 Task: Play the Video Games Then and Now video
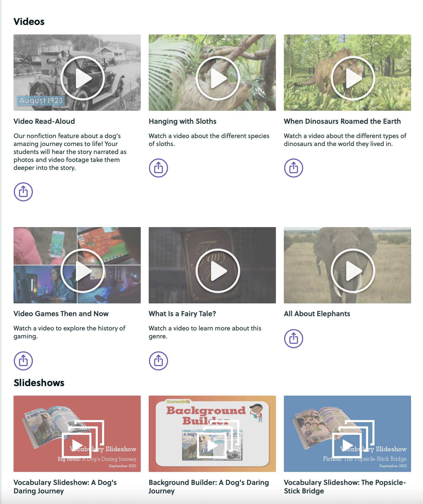coord(83,271)
